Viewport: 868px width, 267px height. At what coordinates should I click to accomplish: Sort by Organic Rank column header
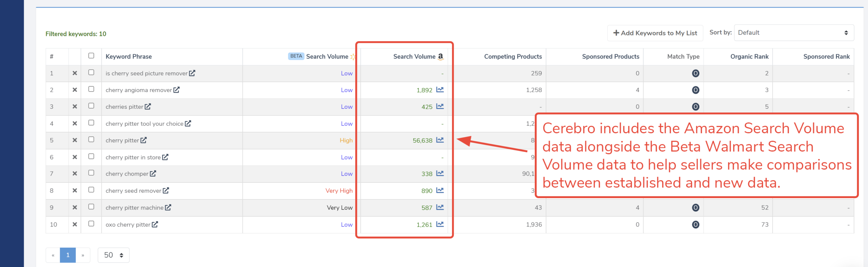click(749, 56)
